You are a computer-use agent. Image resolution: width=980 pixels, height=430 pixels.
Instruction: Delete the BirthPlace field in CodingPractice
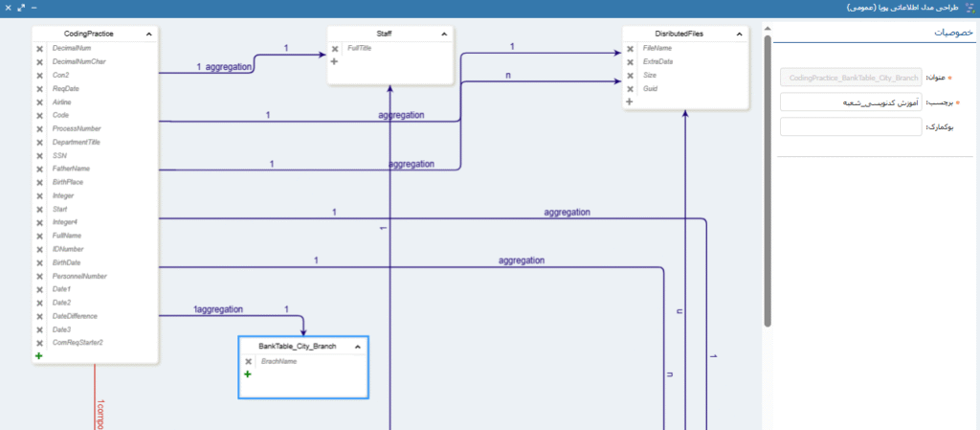pyautogui.click(x=39, y=182)
